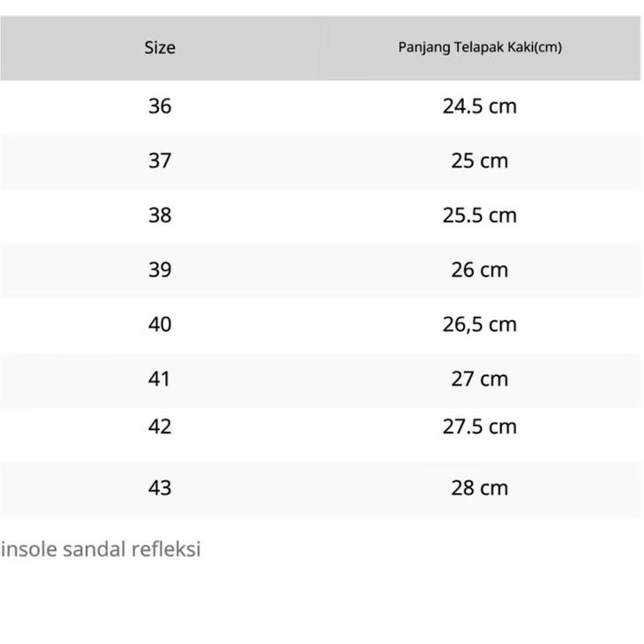Image resolution: width=644 pixels, height=644 pixels.
Task: Click the 27.5 cm foot length value
Action: point(479,427)
